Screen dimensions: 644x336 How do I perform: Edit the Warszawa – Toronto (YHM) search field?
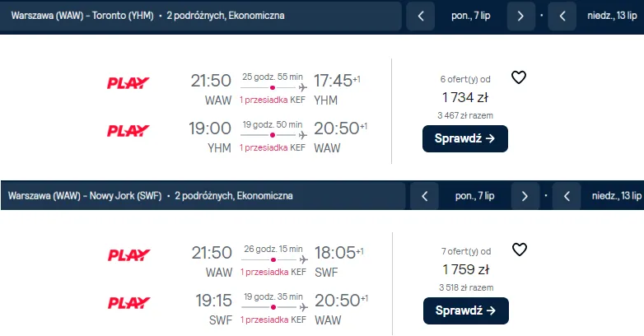pyautogui.click(x=200, y=16)
